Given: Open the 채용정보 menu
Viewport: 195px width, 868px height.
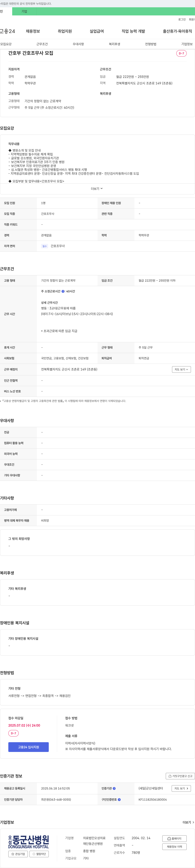Looking at the screenshot, I should tap(33, 31).
